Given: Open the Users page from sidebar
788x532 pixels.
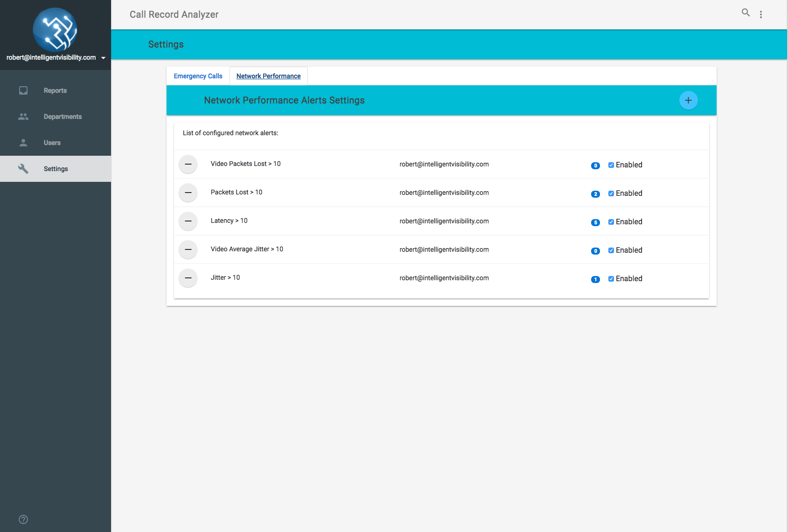Looking at the screenshot, I should (52, 143).
